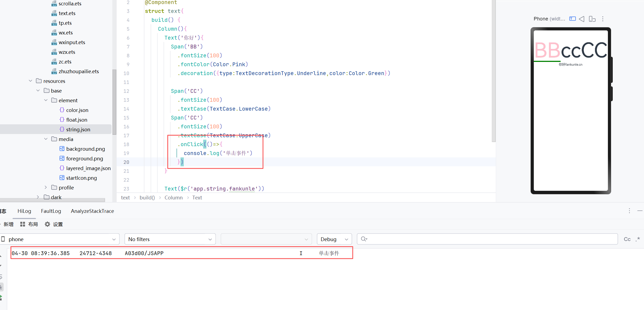Toggle regex option in log search
This screenshot has width=644, height=310.
638,239
